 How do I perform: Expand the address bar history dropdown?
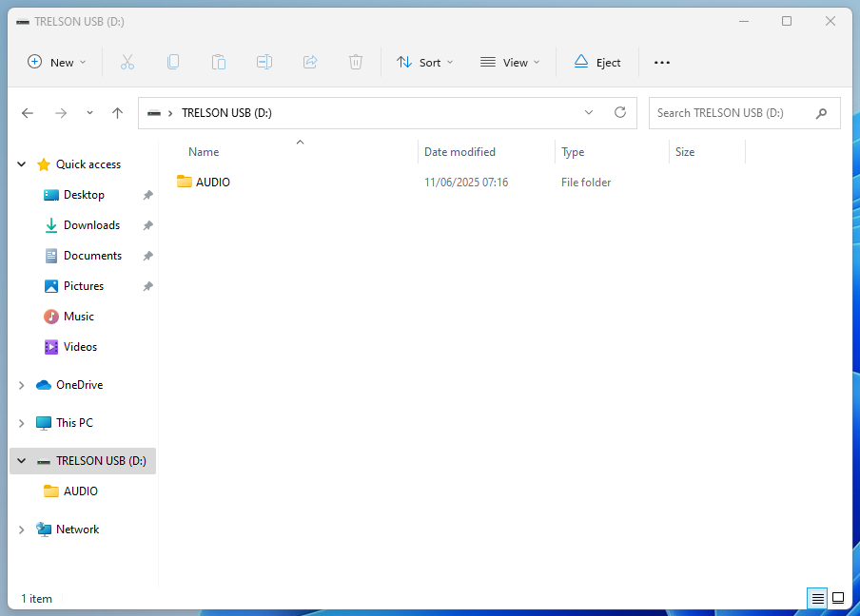pos(589,113)
